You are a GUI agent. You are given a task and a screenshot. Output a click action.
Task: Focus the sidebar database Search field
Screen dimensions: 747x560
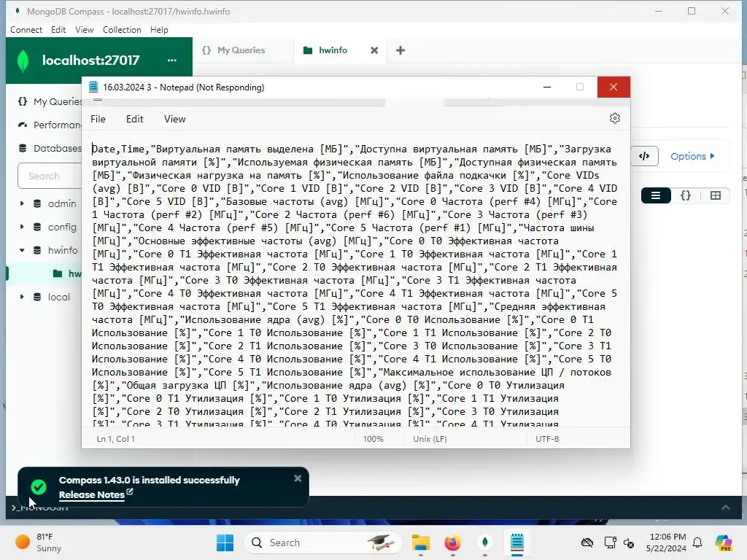50,176
